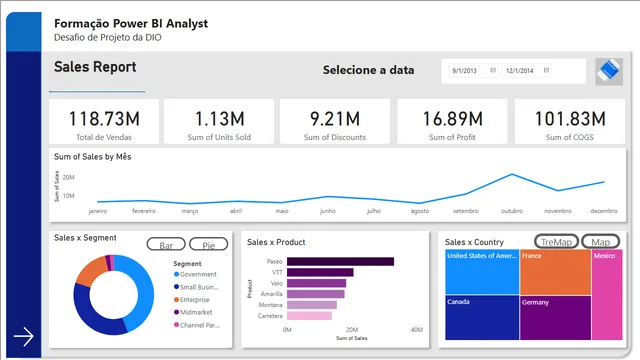640x360 pixels.
Task: Click the Channel Par... legend color marker
Action: (x=176, y=325)
